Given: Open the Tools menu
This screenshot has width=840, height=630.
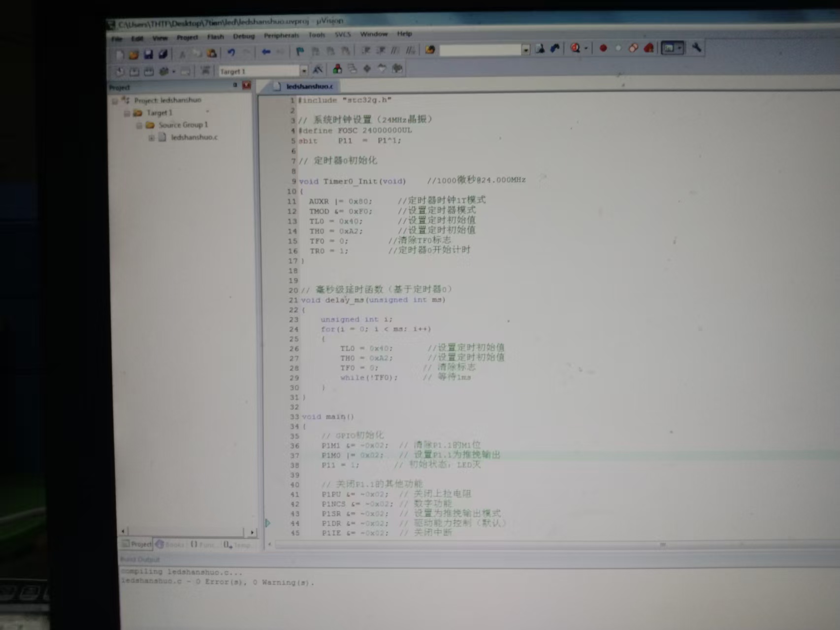Looking at the screenshot, I should pyautogui.click(x=317, y=35).
